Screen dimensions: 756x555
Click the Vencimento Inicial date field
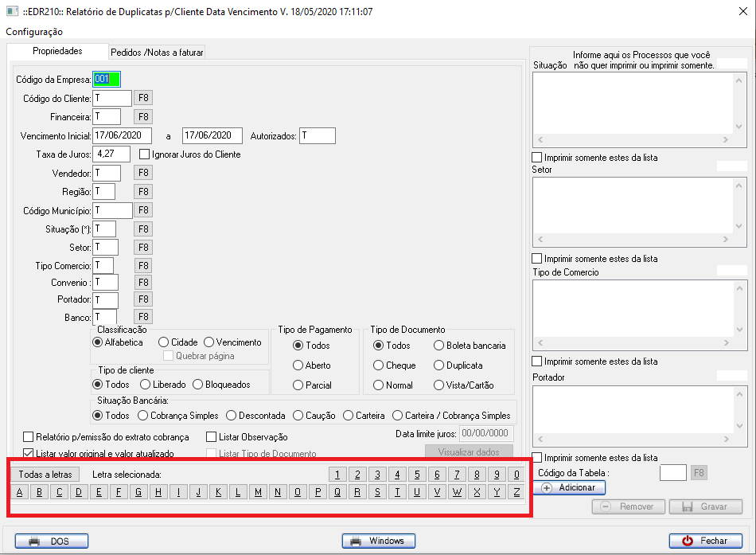[x=122, y=136]
